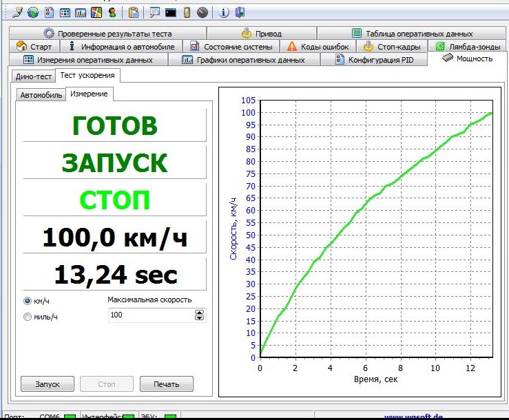Click the blue info circle icon
Screen dimensions: 509x420
tap(224, 12)
